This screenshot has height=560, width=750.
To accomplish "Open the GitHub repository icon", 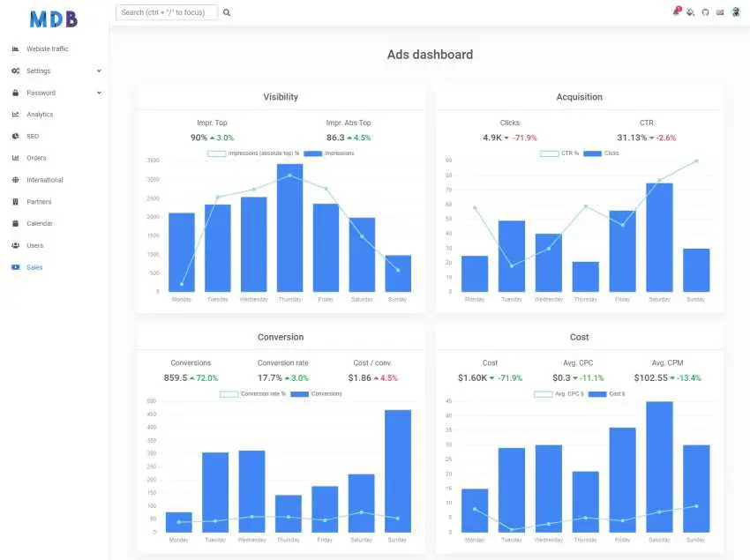I will click(705, 11).
